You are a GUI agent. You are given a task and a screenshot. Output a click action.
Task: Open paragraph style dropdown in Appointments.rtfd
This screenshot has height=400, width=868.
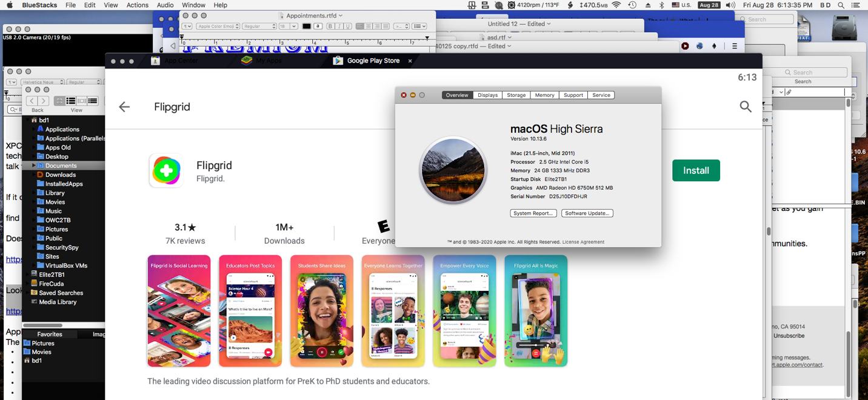tap(187, 27)
